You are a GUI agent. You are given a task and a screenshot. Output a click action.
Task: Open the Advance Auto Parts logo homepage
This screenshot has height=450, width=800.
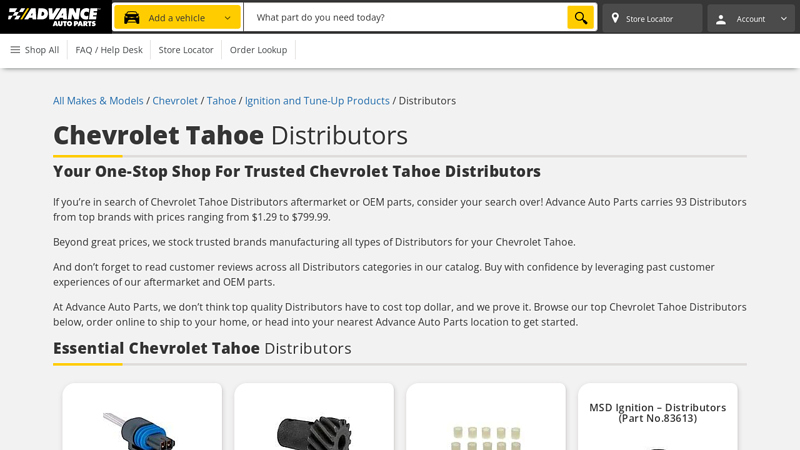tap(54, 17)
